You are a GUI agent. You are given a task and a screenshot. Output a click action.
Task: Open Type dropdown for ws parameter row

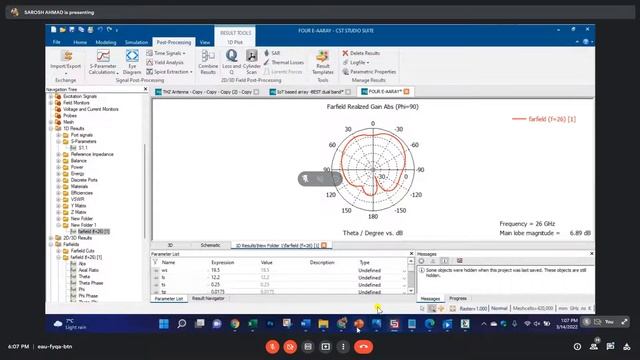pyautogui.click(x=404, y=271)
